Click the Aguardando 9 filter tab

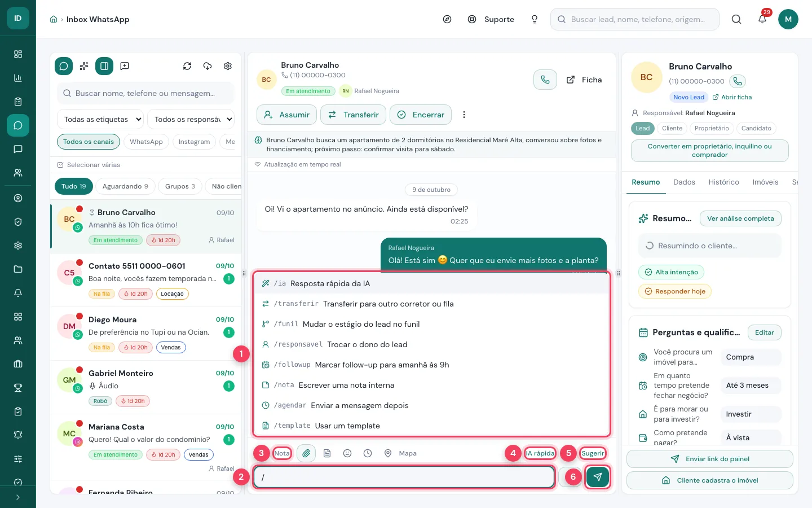(x=125, y=186)
